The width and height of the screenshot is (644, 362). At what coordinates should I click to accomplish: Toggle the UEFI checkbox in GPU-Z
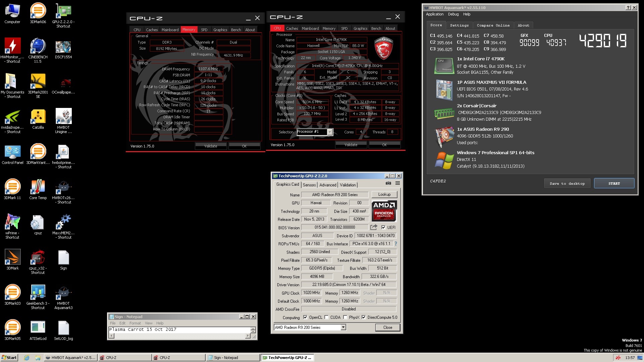click(383, 227)
